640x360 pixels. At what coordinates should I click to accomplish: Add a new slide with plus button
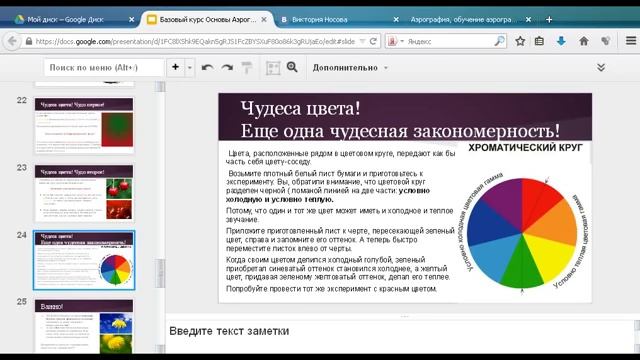coord(176,67)
